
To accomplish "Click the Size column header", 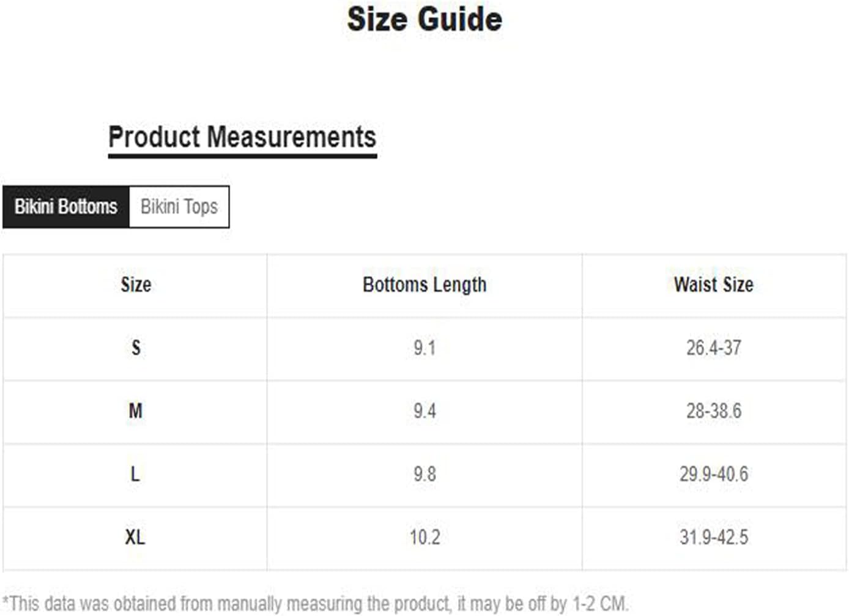I will pyautogui.click(x=136, y=284).
